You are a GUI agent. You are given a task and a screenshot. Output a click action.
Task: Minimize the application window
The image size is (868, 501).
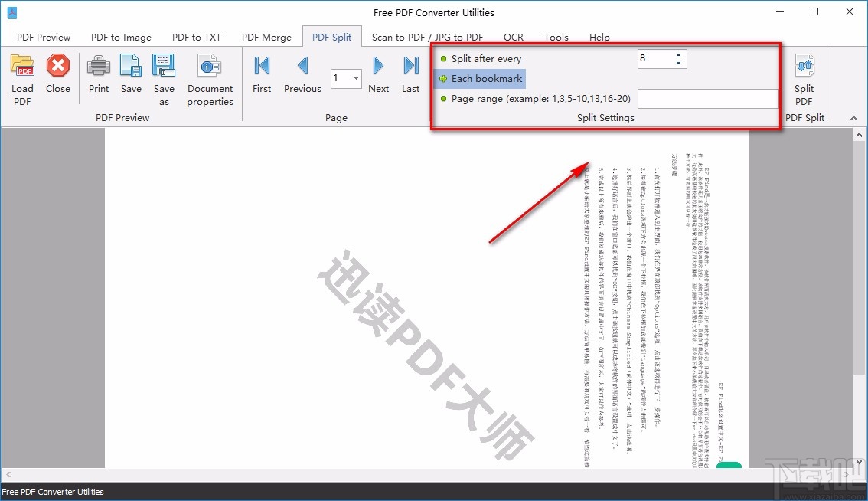[x=780, y=11]
